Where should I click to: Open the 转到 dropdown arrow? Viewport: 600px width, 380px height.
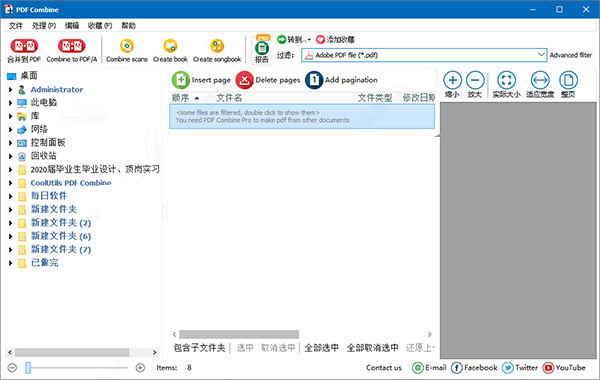(x=309, y=39)
